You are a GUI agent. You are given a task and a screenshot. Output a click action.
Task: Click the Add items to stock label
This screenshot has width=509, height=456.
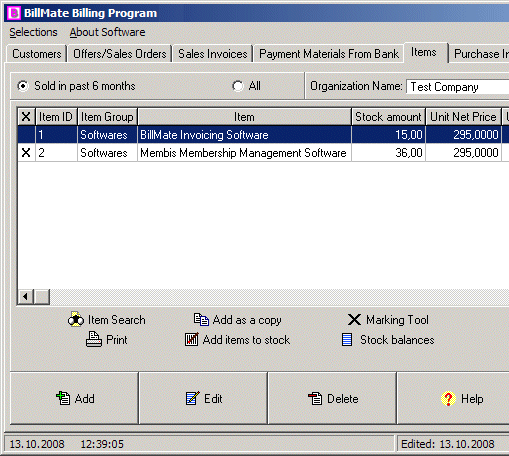pos(246,340)
